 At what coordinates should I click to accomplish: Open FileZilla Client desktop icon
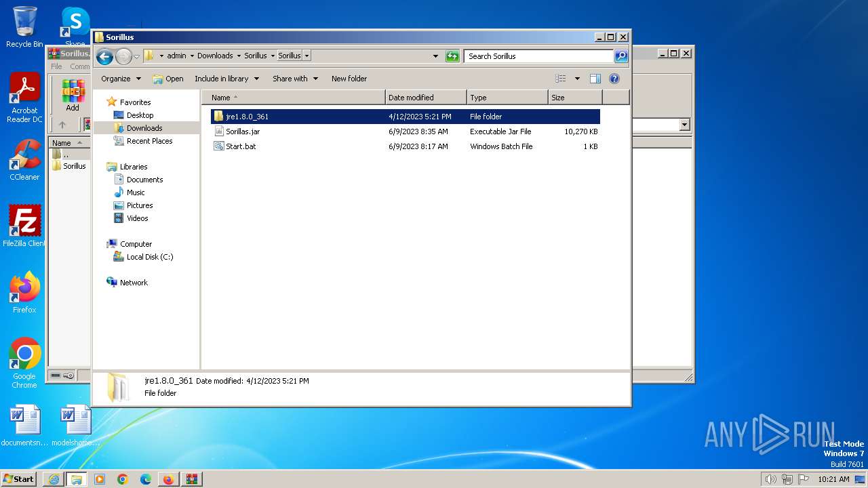[24, 226]
